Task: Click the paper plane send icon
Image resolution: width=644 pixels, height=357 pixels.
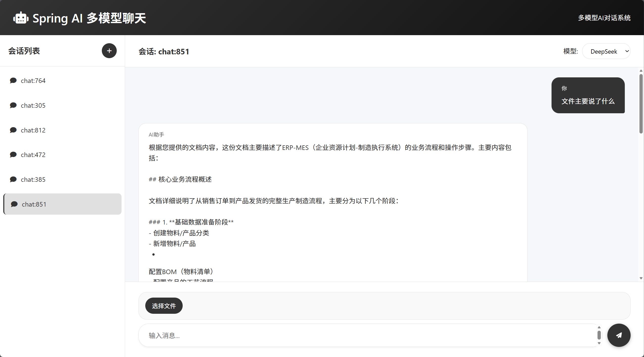Action: tap(618, 335)
